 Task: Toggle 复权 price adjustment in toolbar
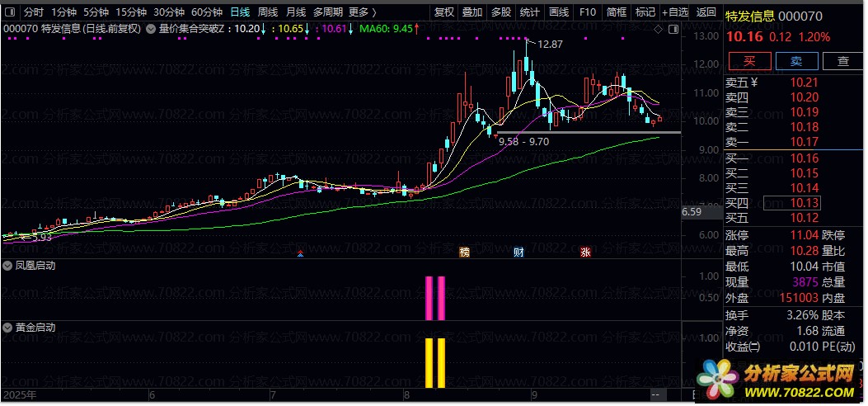pyautogui.click(x=444, y=12)
